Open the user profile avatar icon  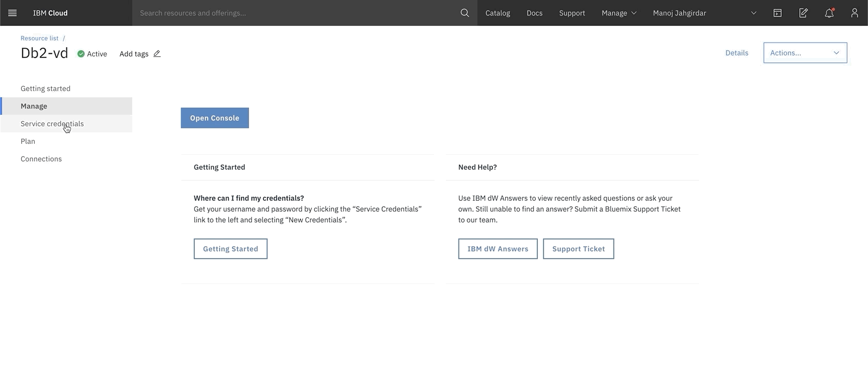(855, 13)
